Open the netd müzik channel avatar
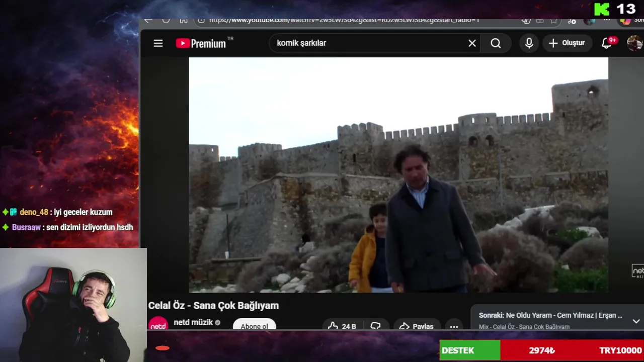644x362 pixels. click(158, 323)
